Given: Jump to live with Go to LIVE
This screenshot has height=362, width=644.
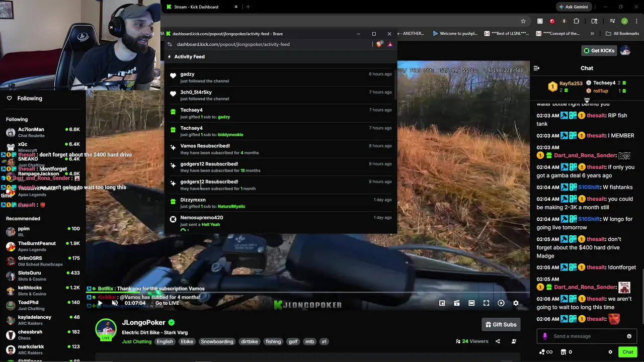Looking at the screenshot, I should 167,303.
